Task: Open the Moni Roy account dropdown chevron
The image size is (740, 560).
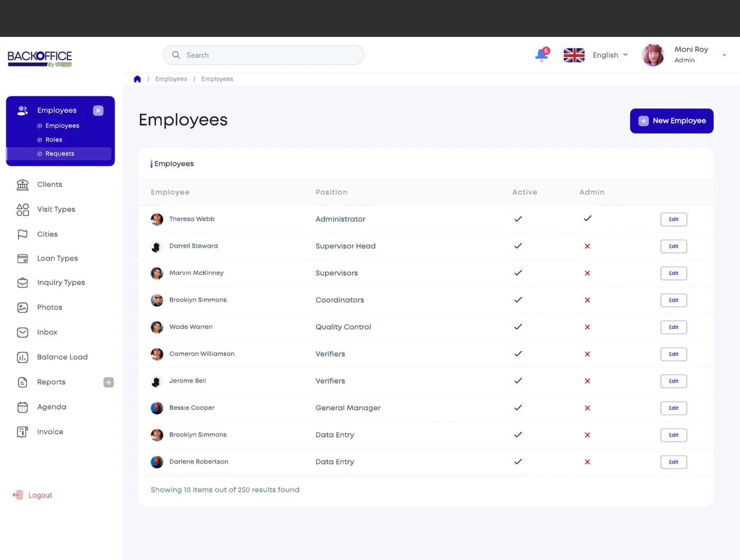Action: pos(724,55)
